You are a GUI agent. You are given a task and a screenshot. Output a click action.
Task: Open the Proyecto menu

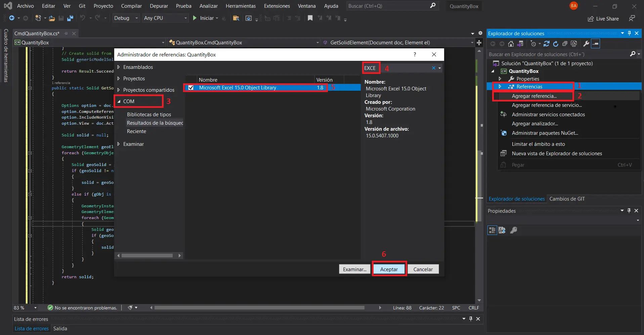click(x=103, y=6)
